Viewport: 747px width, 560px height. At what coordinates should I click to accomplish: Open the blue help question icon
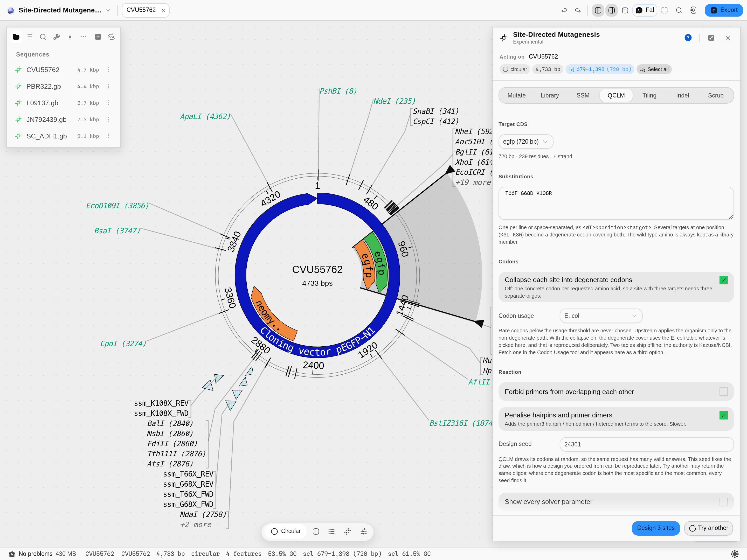pos(688,38)
